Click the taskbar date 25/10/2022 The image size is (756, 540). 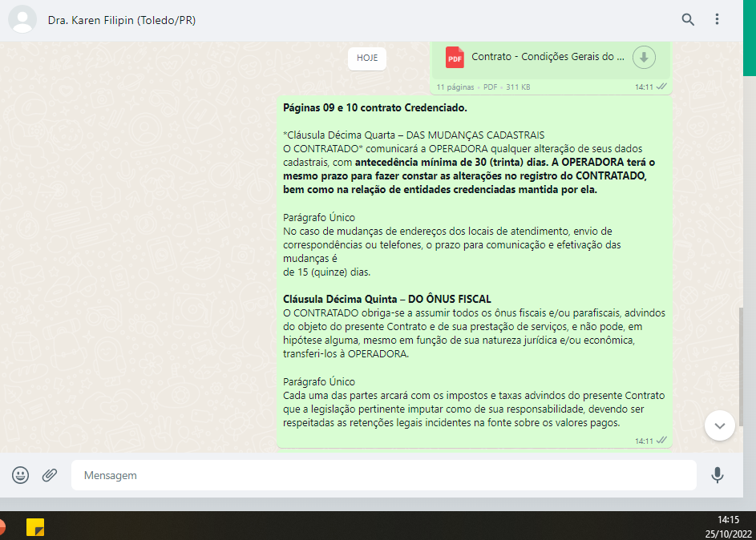728,532
